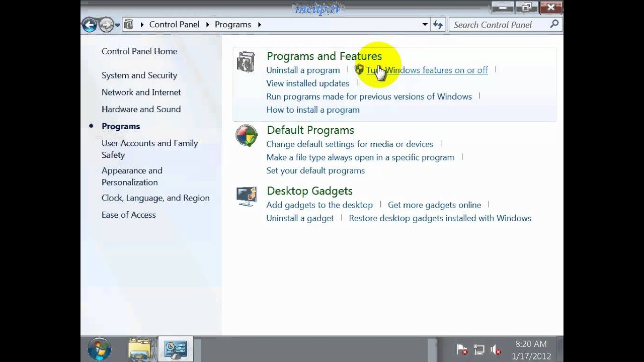
Task: Expand the arrow after Control Panel breadcrumb
Action: (x=208, y=24)
